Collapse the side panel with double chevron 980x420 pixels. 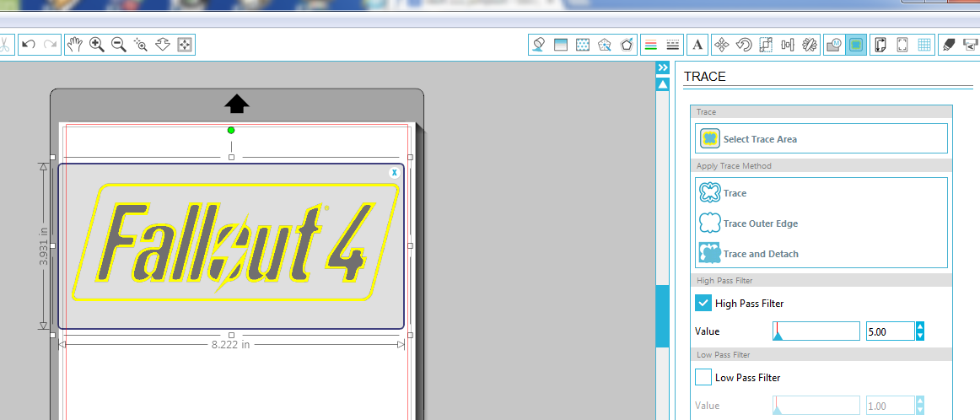click(663, 67)
